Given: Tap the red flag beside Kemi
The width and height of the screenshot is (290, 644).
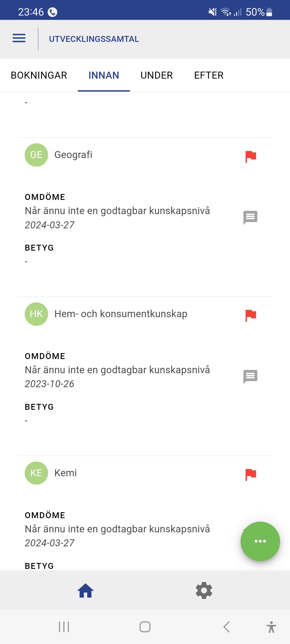Looking at the screenshot, I should tap(251, 474).
